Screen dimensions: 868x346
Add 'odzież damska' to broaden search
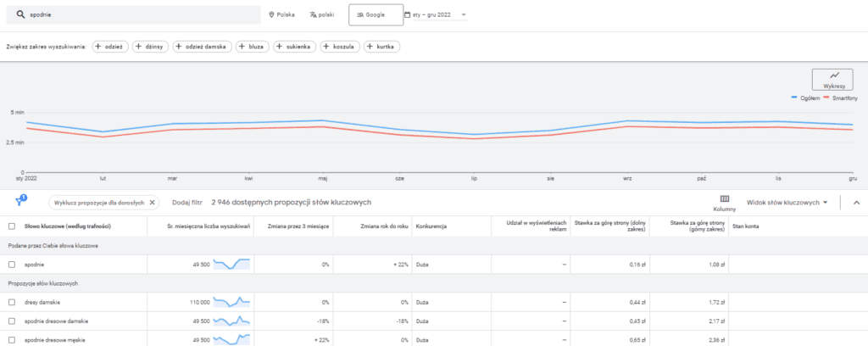tap(202, 47)
